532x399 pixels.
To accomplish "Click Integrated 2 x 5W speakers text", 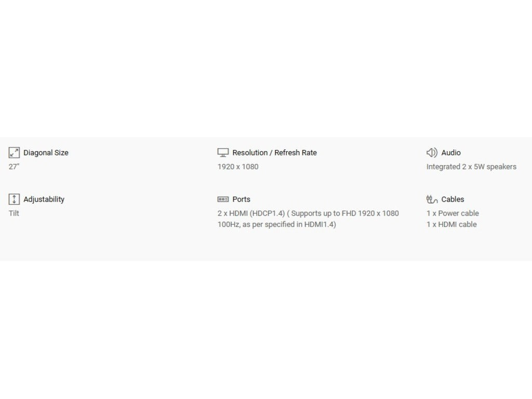I will (471, 167).
